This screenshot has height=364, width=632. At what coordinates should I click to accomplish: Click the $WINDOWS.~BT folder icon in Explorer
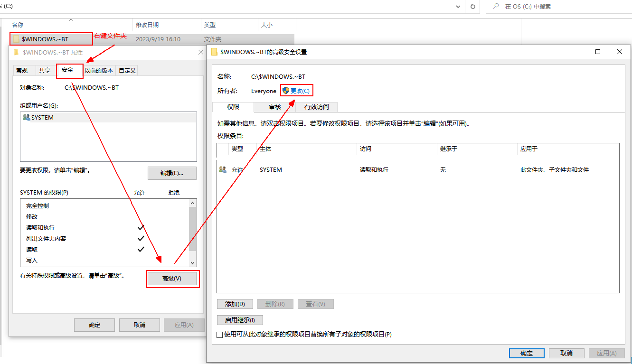[x=16, y=39]
